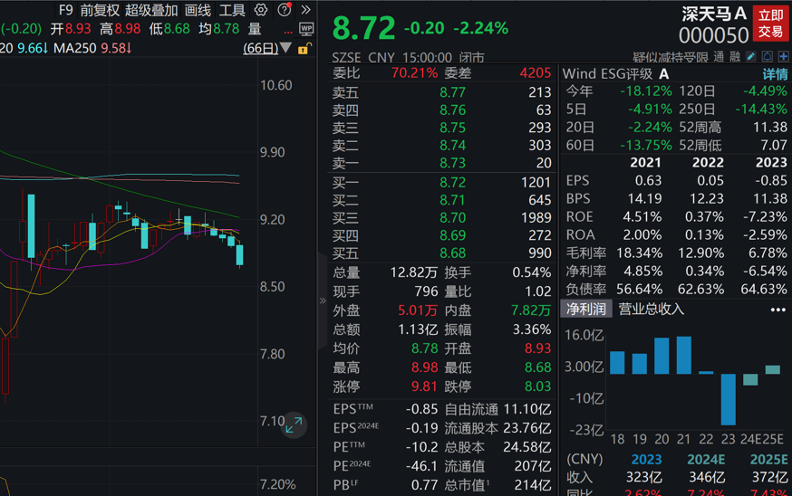Switch to 营业总收入 tab
Viewport: 792px width, 496px height.
pyautogui.click(x=651, y=309)
